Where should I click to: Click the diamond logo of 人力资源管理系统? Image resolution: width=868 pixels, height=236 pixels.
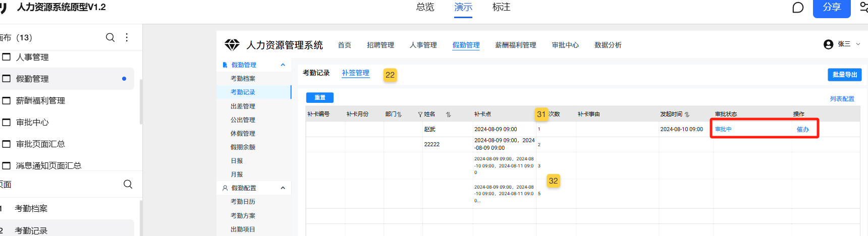[232, 45]
